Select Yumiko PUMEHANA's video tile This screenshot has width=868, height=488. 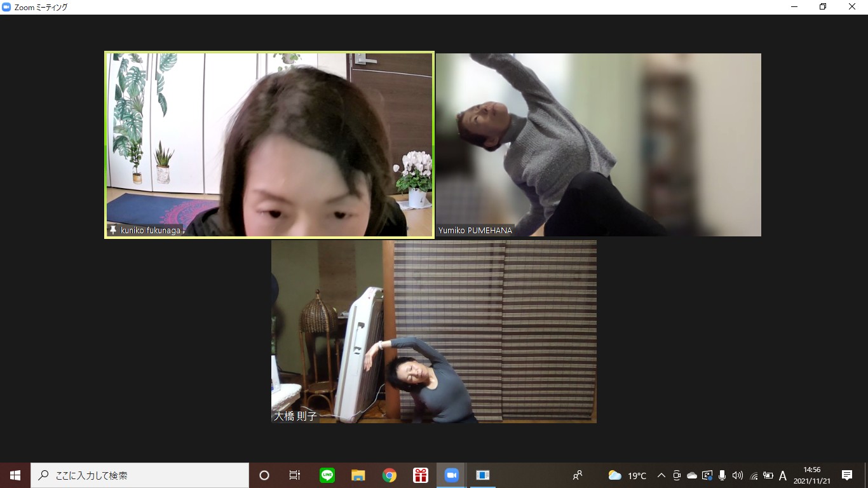tap(599, 145)
